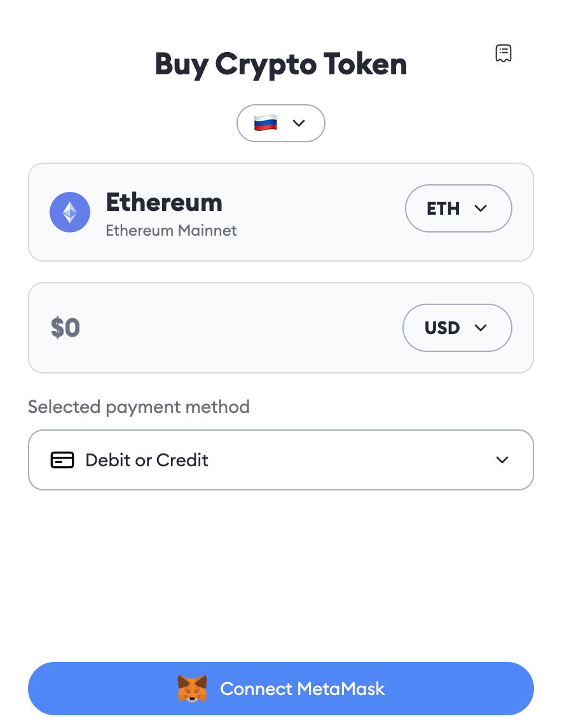Click the Russian flag icon
562x728 pixels.
click(x=265, y=123)
